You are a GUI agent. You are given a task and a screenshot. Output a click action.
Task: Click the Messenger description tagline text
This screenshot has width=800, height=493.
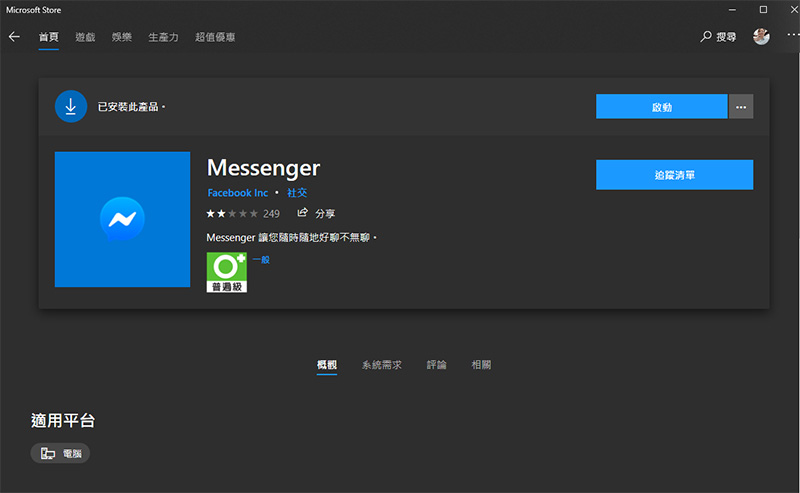pos(291,238)
